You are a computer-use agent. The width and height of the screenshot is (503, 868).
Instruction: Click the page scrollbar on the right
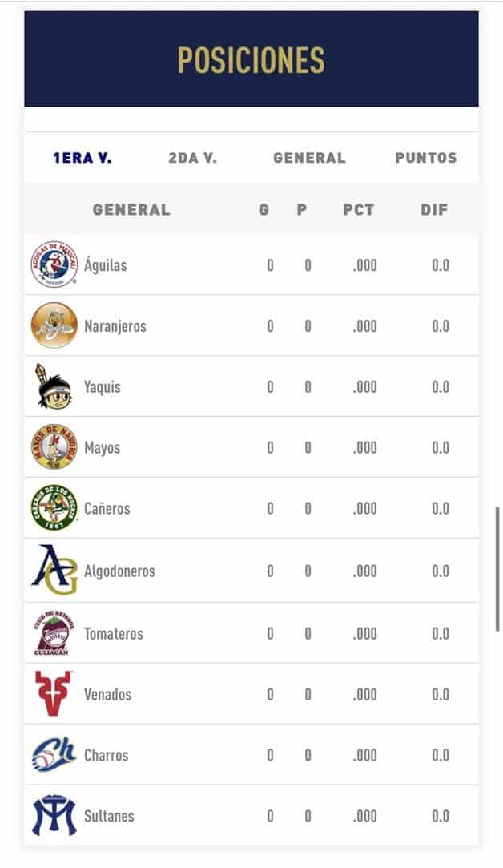[x=497, y=567]
